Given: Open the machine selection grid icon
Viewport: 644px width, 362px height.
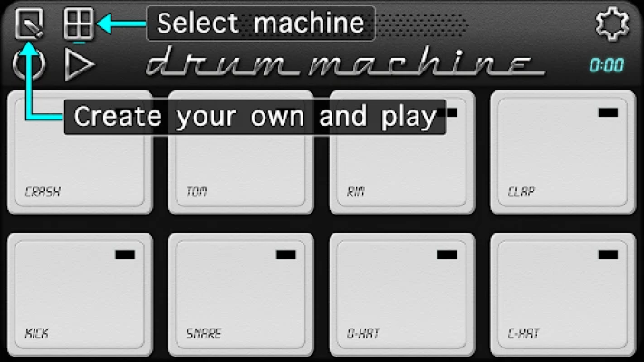Looking at the screenshot, I should (x=79, y=24).
